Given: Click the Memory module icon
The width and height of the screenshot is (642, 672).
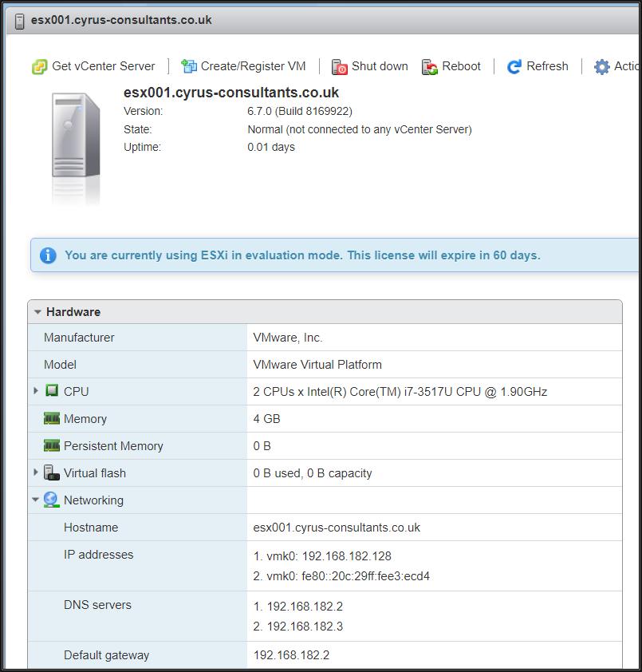Looking at the screenshot, I should pos(52,418).
